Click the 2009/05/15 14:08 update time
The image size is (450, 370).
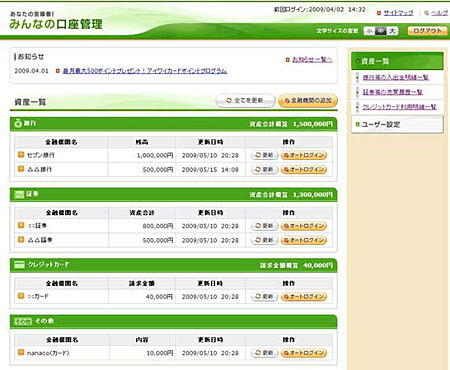tap(210, 170)
